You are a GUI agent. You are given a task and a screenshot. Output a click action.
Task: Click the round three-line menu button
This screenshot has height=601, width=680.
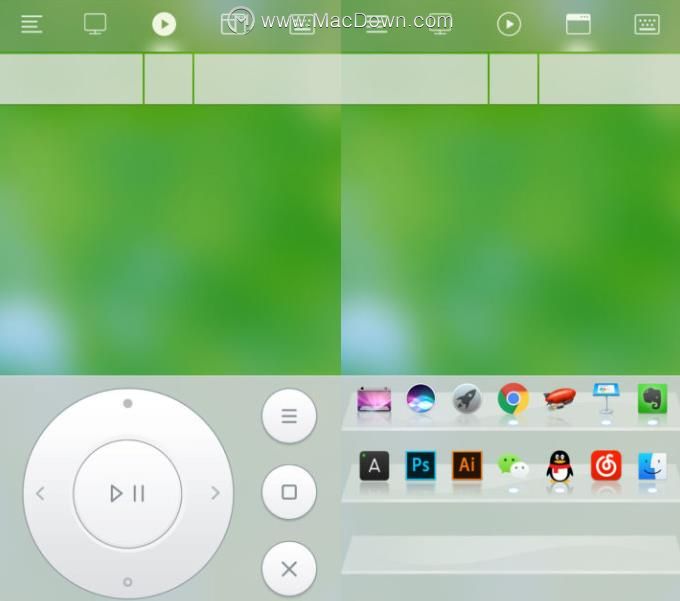pos(289,416)
